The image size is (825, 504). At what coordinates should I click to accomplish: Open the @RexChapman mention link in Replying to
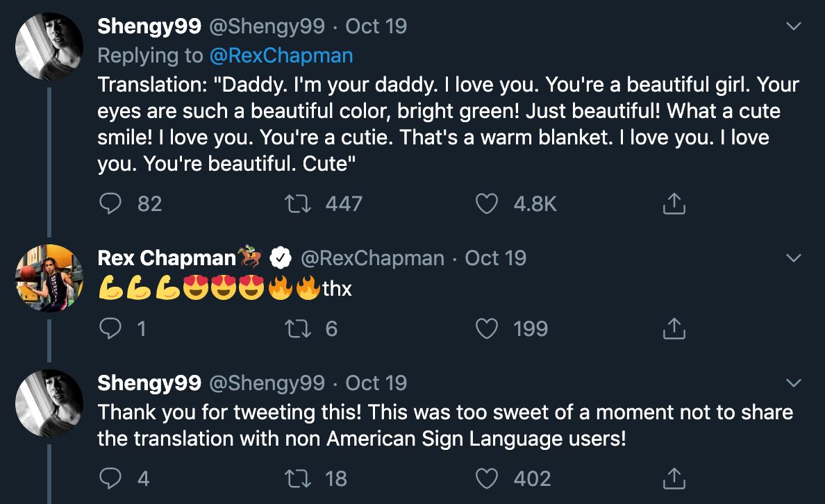pyautogui.click(x=281, y=56)
